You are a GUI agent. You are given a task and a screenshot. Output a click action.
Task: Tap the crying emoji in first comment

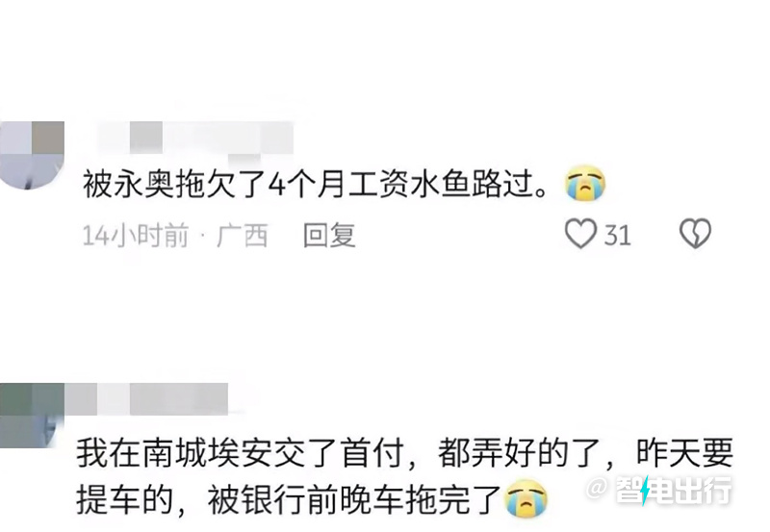[x=585, y=183]
